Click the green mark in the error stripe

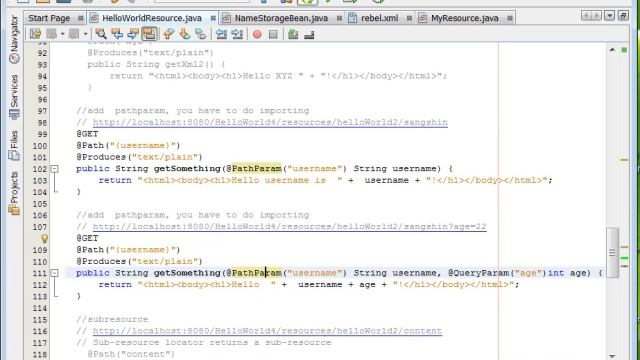(x=624, y=258)
